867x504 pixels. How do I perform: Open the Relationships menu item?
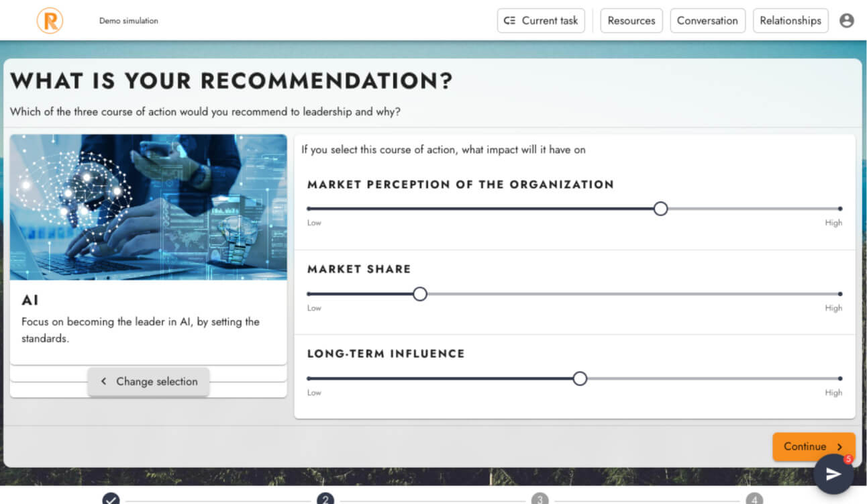point(790,21)
